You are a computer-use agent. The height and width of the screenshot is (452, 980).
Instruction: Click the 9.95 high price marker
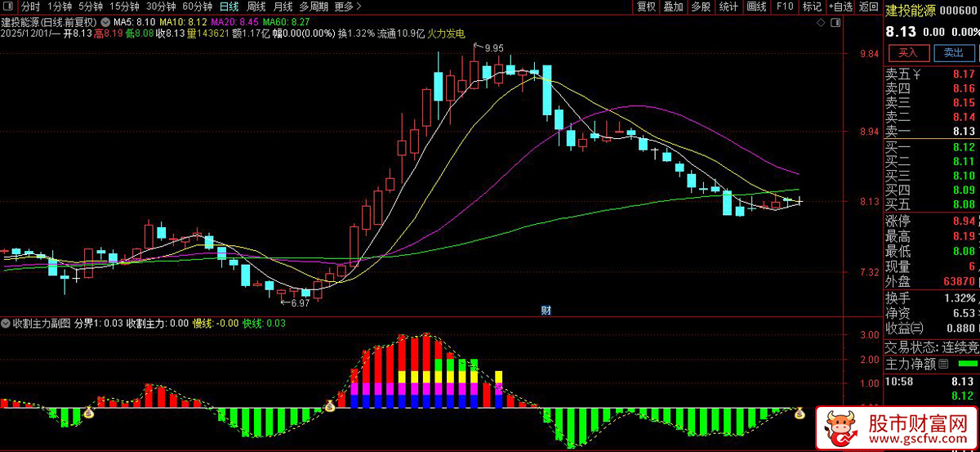tap(493, 48)
